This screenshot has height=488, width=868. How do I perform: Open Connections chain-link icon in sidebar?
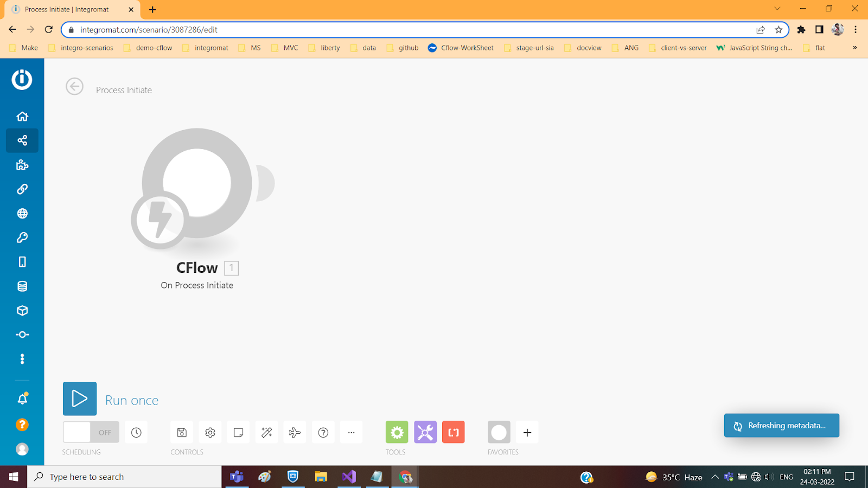(22, 189)
